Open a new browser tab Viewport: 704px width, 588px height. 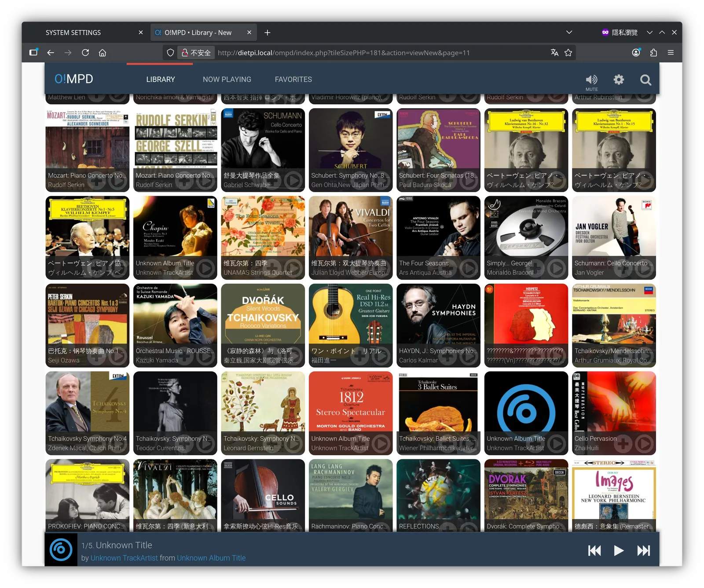click(267, 33)
